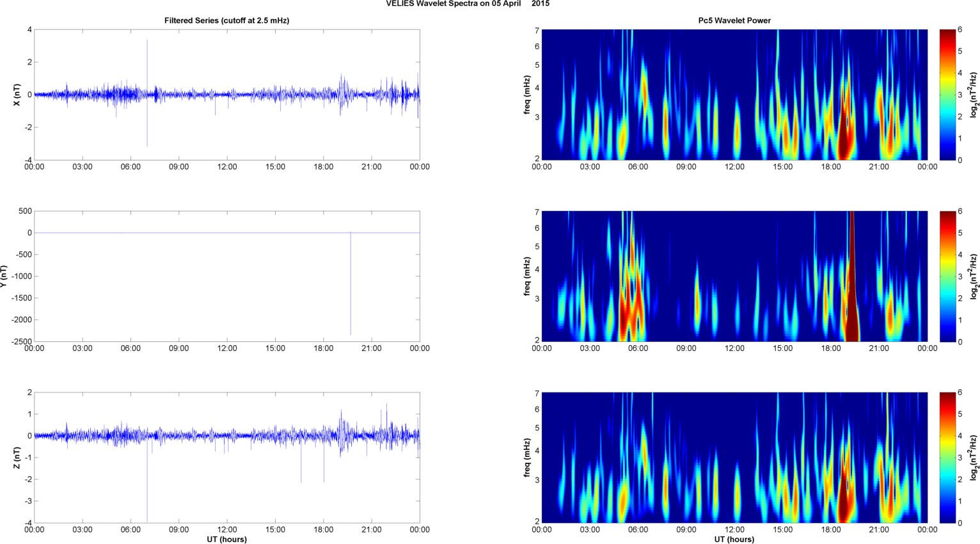The height and width of the screenshot is (544, 980).
Task: Click the colorbar beside the top spectrogram
Action: pyautogui.click(x=947, y=95)
